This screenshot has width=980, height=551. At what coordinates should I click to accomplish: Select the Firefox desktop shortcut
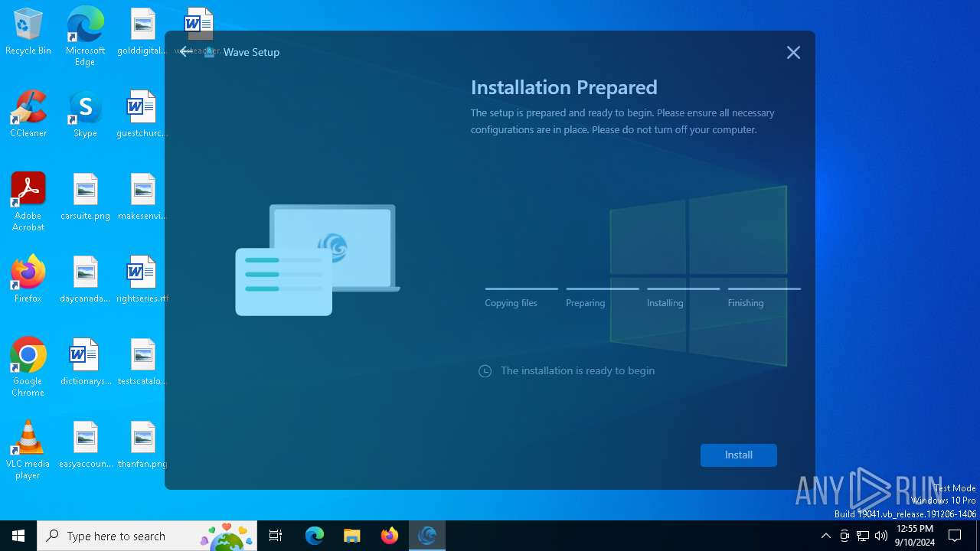click(28, 279)
